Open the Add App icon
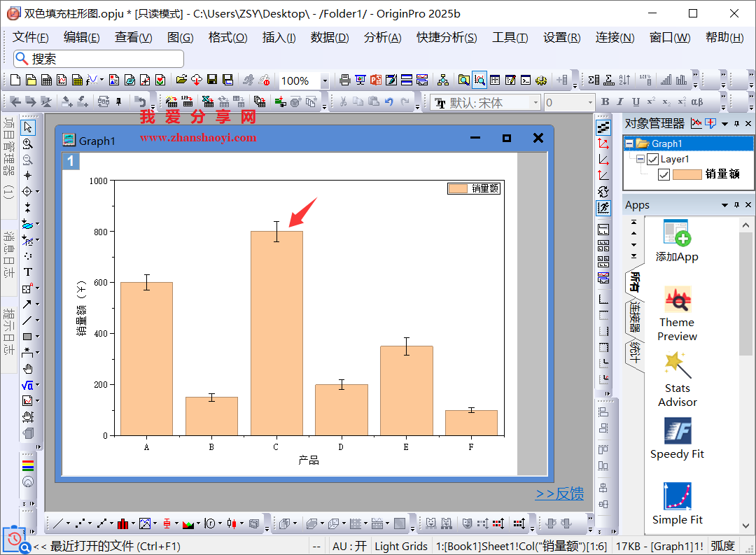756x555 pixels. tap(677, 234)
